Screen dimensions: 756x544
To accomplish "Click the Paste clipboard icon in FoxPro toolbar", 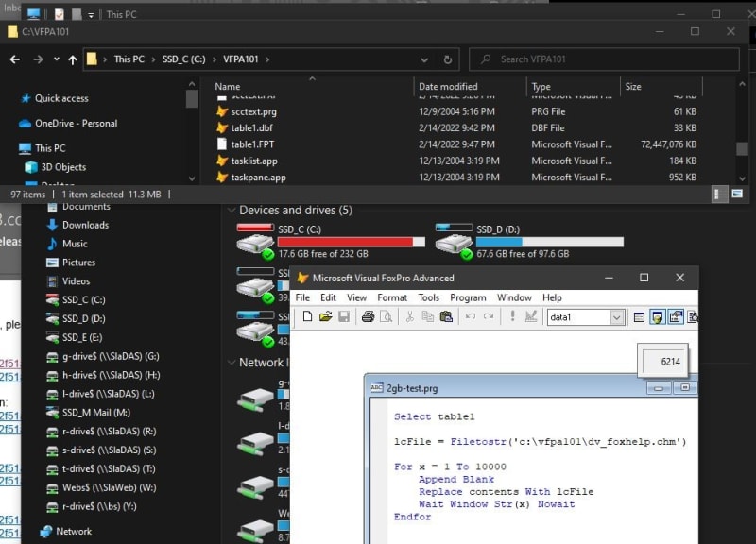I will tap(446, 316).
